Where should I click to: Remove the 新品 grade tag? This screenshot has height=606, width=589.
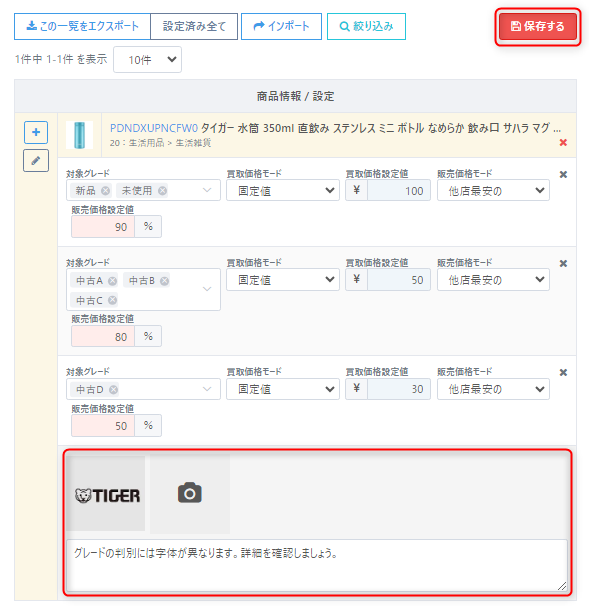[105, 191]
